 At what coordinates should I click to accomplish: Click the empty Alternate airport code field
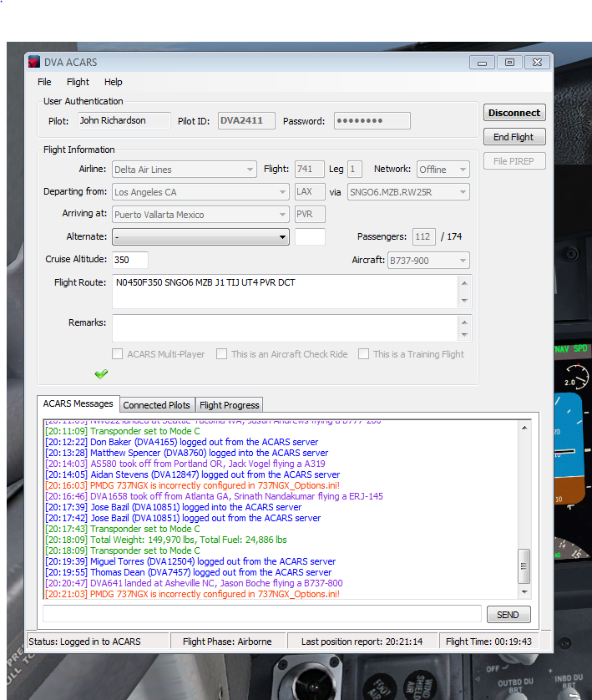point(310,236)
